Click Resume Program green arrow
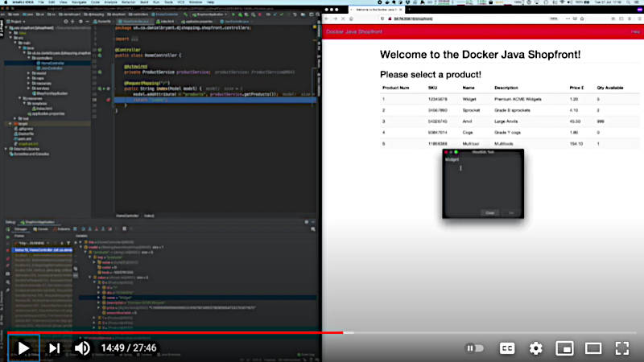The image size is (644, 362). coord(7,237)
